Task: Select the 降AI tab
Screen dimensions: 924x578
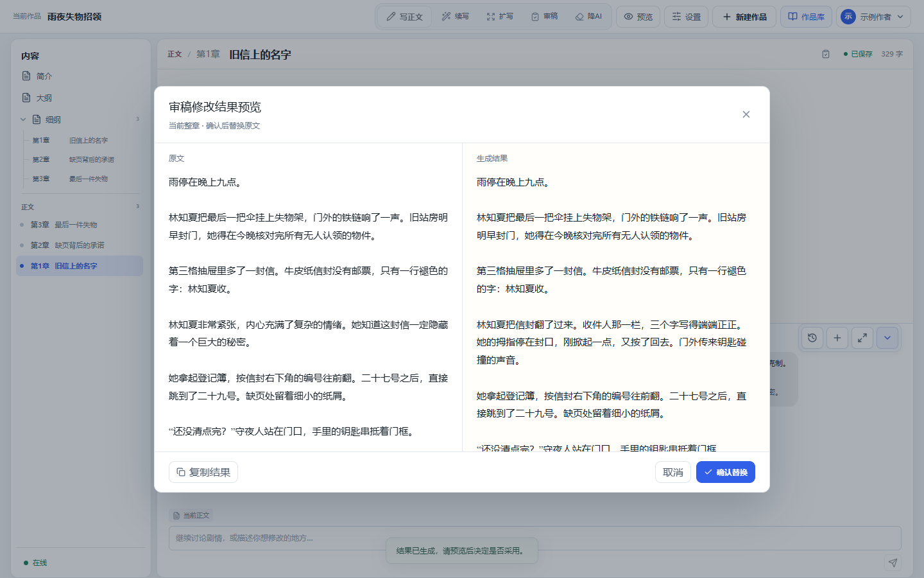Action: [x=588, y=17]
